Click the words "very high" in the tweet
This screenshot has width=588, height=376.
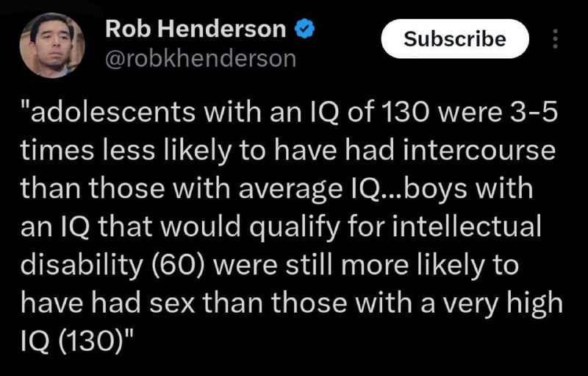[503, 304]
